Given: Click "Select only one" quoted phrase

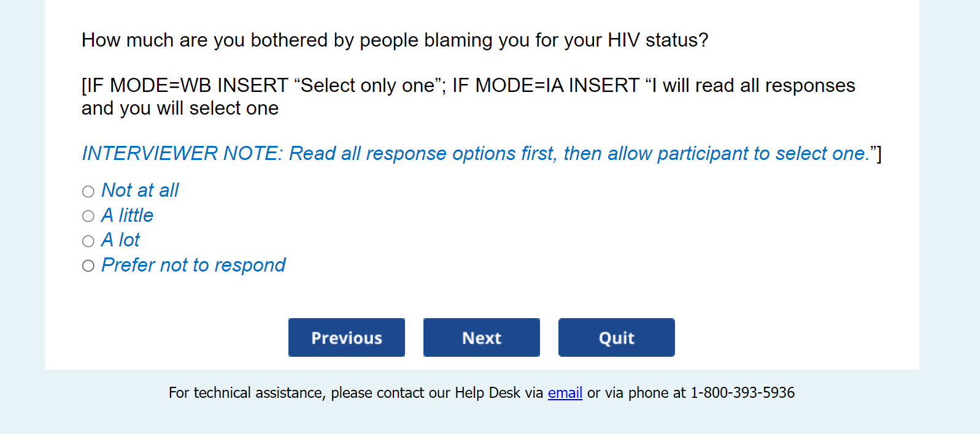Looking at the screenshot, I should [x=368, y=85].
